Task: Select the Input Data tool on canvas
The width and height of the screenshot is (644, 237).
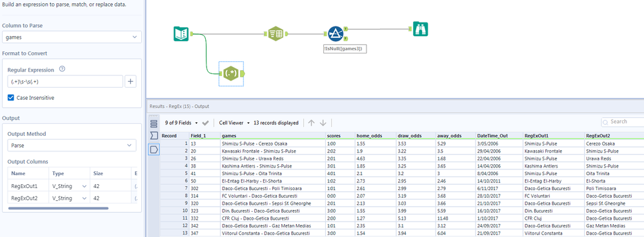Action: 181,33
